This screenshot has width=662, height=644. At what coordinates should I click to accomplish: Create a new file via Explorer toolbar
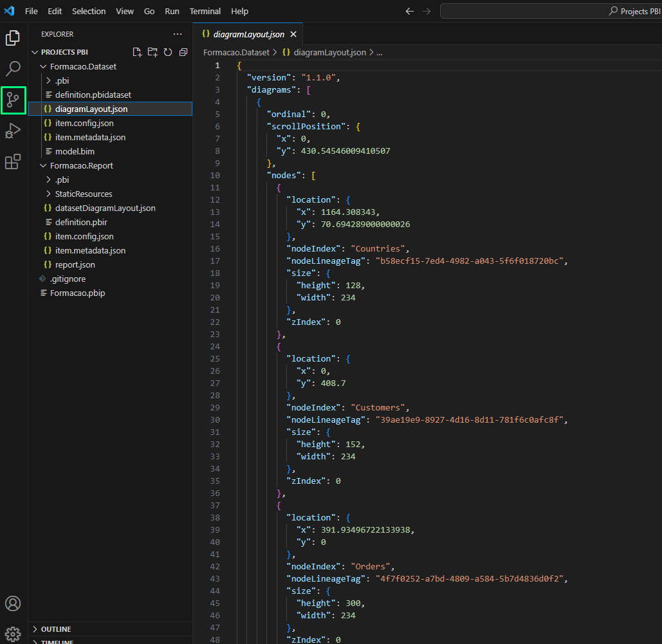click(137, 52)
